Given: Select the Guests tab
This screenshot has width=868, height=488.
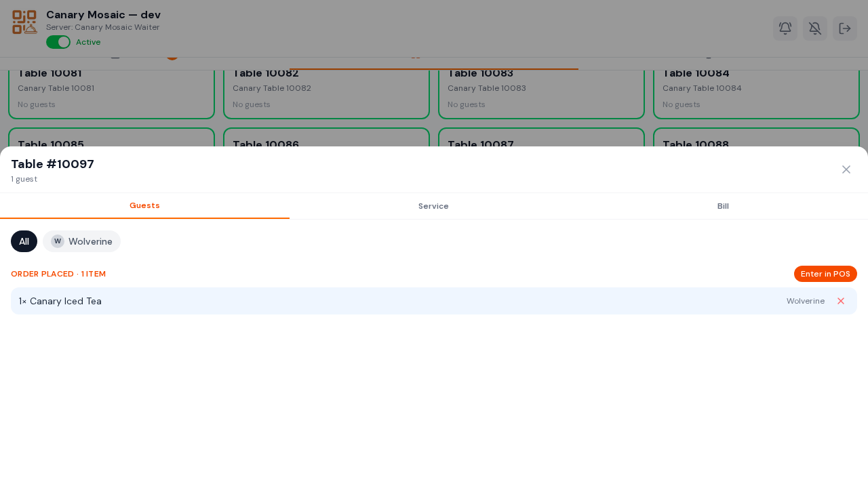Looking at the screenshot, I should 144,206.
